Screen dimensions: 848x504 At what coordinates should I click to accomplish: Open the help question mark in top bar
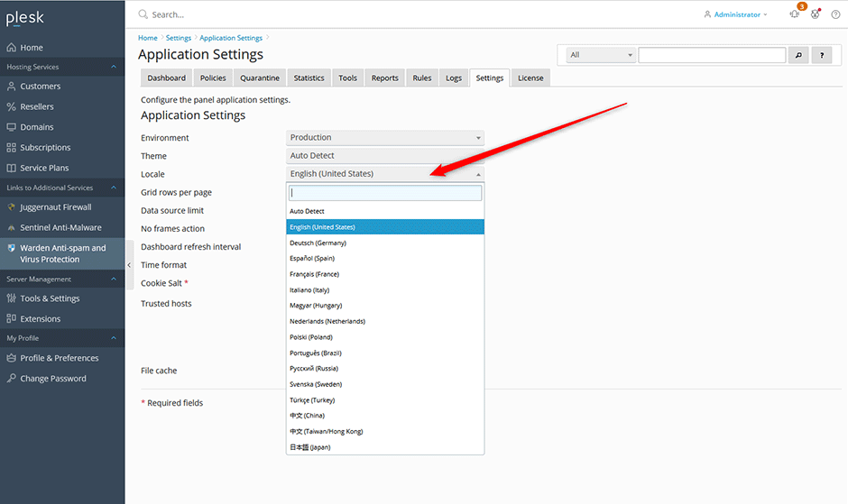[835, 14]
